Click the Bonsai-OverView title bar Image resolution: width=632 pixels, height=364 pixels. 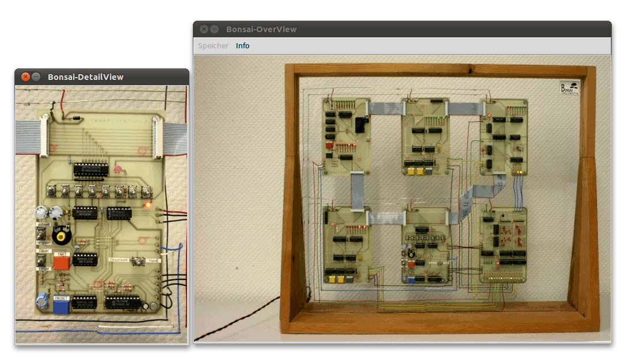[403, 29]
